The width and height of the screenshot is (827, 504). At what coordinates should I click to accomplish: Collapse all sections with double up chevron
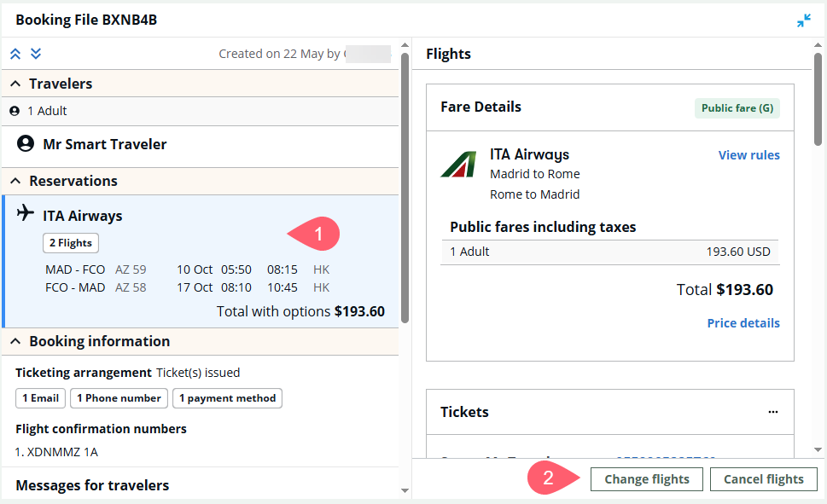15,54
